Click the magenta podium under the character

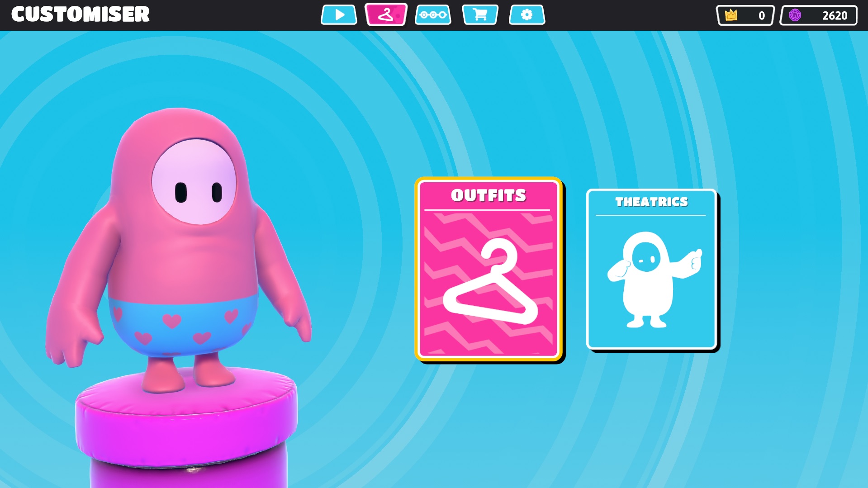(x=186, y=425)
